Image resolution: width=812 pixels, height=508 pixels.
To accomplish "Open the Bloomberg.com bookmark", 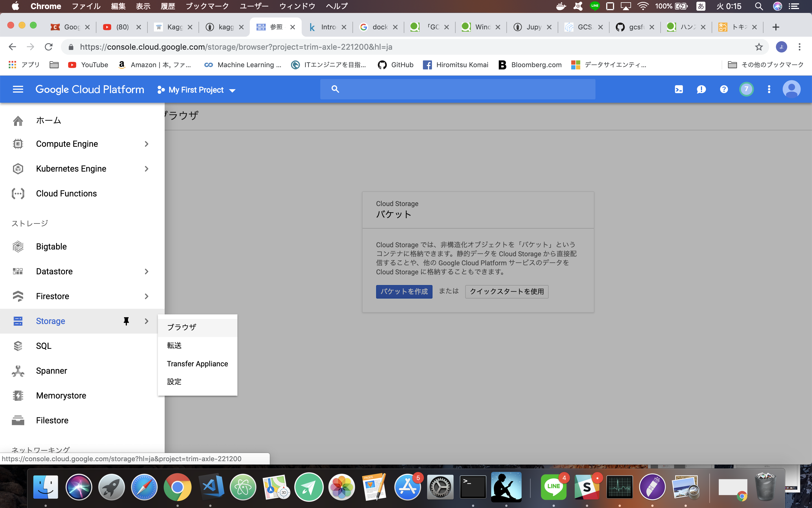I will (x=530, y=65).
